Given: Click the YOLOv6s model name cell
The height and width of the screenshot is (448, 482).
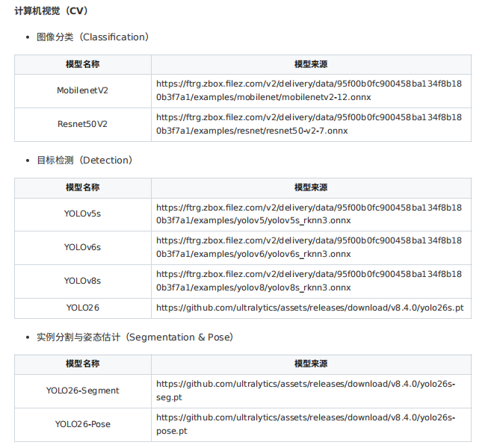Looking at the screenshot, I should point(83,247).
